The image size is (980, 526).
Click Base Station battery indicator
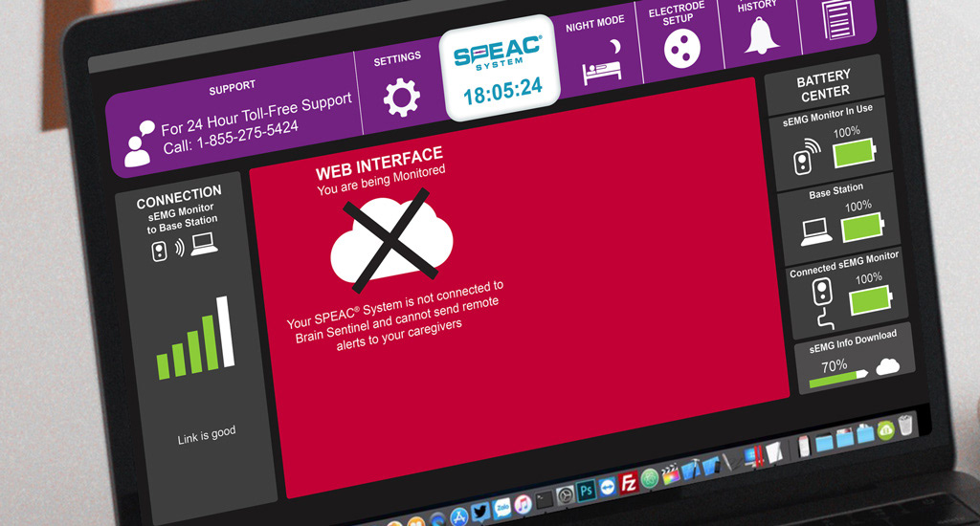pyautogui.click(x=863, y=228)
